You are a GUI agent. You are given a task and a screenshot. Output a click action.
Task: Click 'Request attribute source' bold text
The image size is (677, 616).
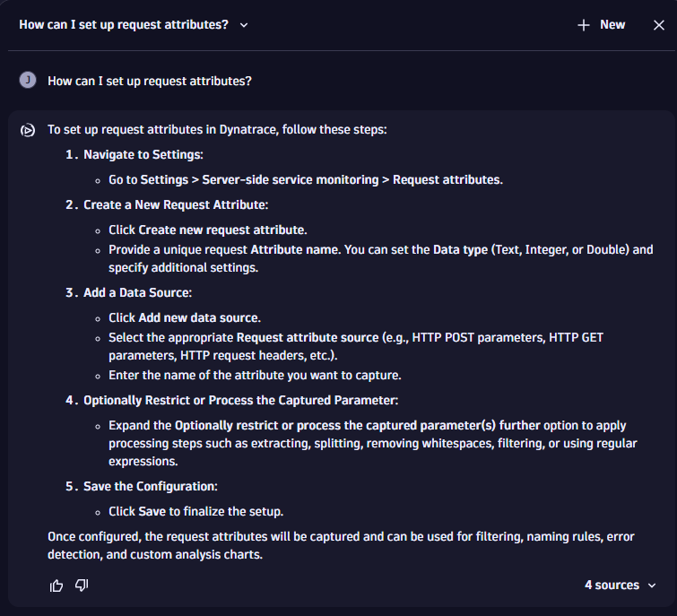(307, 337)
